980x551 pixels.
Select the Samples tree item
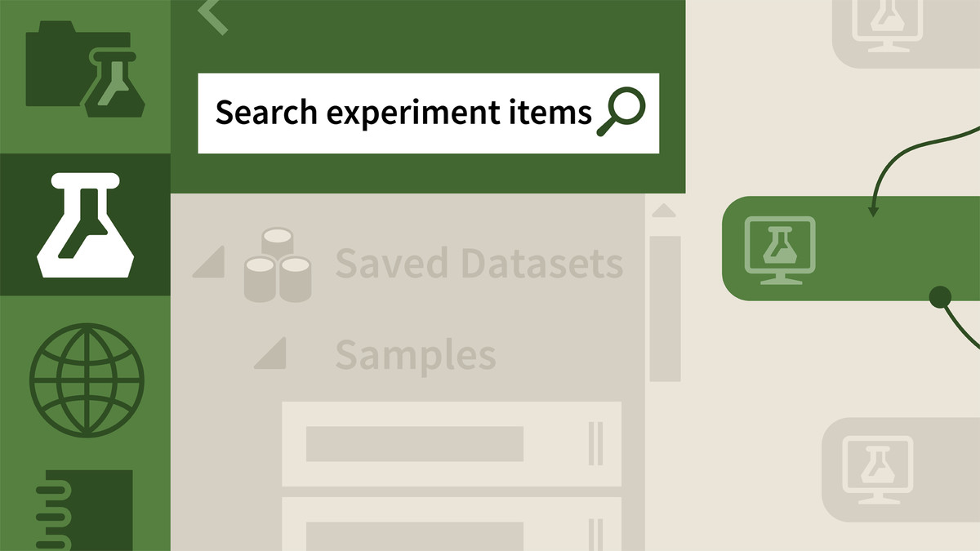coord(416,355)
